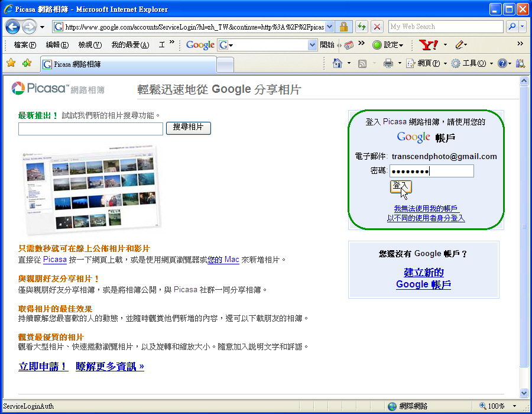Click the Add to Favorites icon
Image resolution: width=532 pixels, height=414 pixels.
[27, 63]
